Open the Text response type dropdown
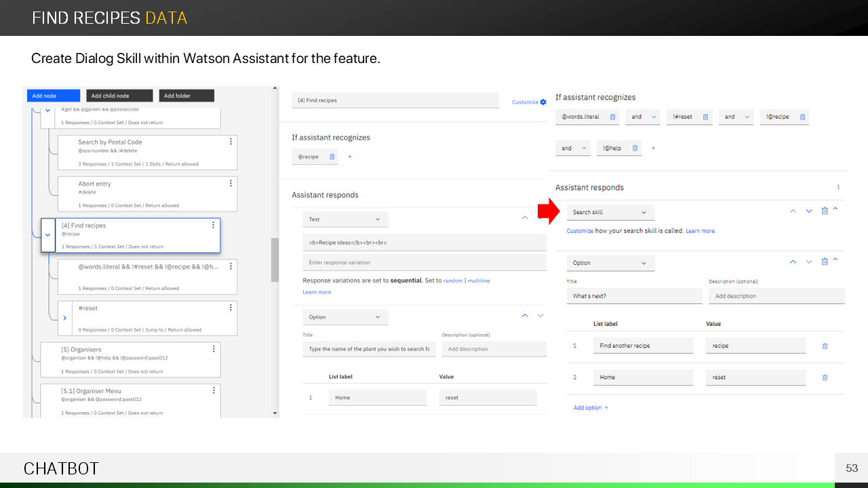The width and height of the screenshot is (868, 488). click(x=345, y=219)
